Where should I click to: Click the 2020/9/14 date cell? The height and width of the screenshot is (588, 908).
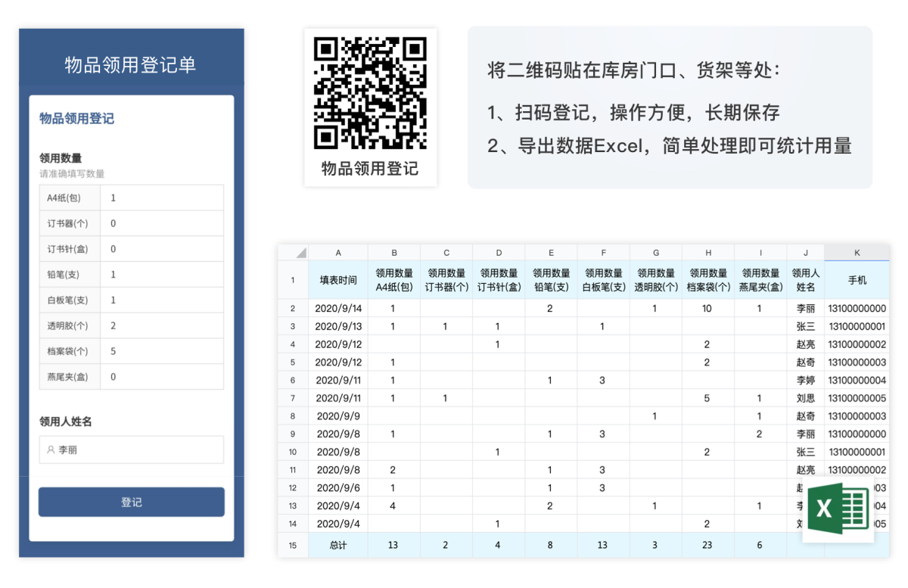point(338,309)
